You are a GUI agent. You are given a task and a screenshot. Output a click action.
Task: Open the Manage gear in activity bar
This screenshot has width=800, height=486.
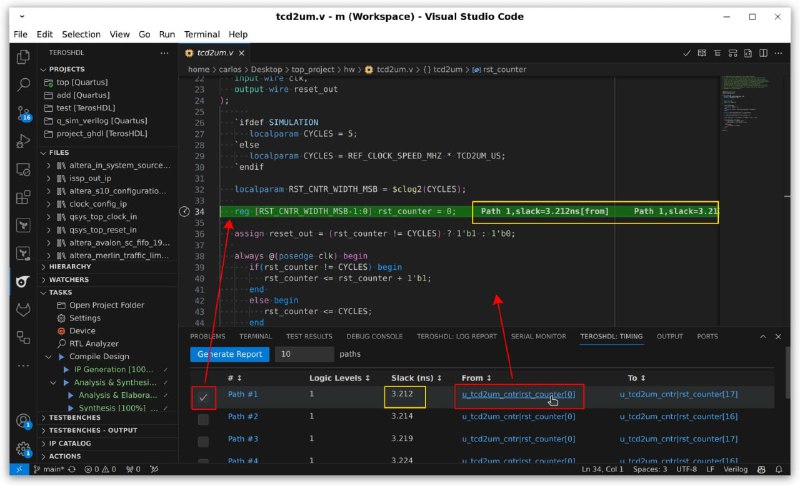click(23, 449)
